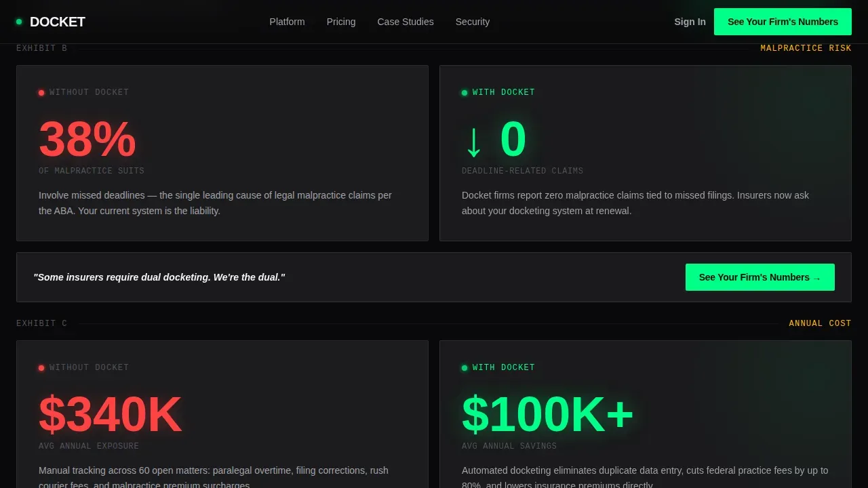Image resolution: width=868 pixels, height=488 pixels.
Task: Click the MALPRACTICE RISK label
Action: [x=806, y=48]
